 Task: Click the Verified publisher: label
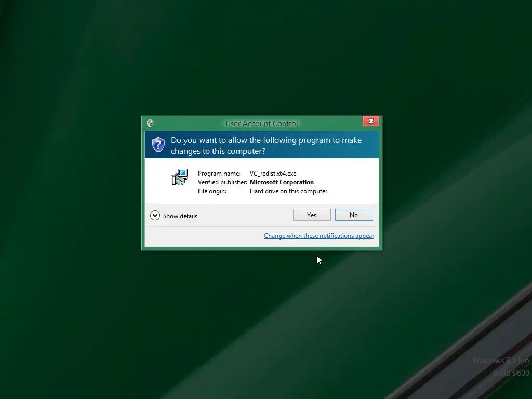222,182
